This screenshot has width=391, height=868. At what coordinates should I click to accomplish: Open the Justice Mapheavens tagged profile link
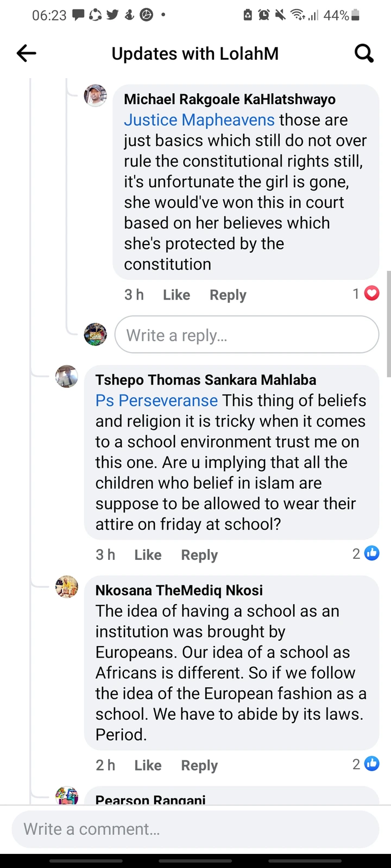199,120
